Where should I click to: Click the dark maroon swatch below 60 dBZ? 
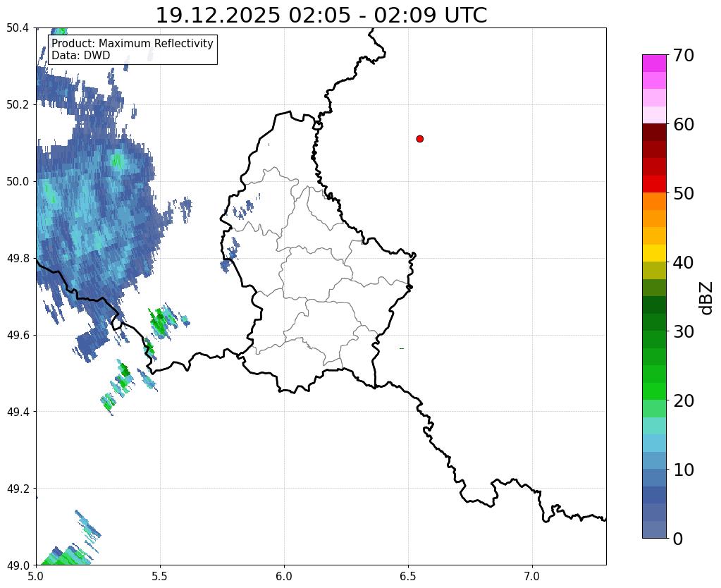654,132
